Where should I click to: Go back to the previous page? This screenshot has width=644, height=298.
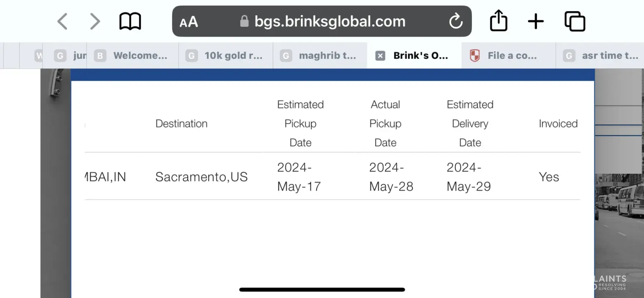(63, 21)
